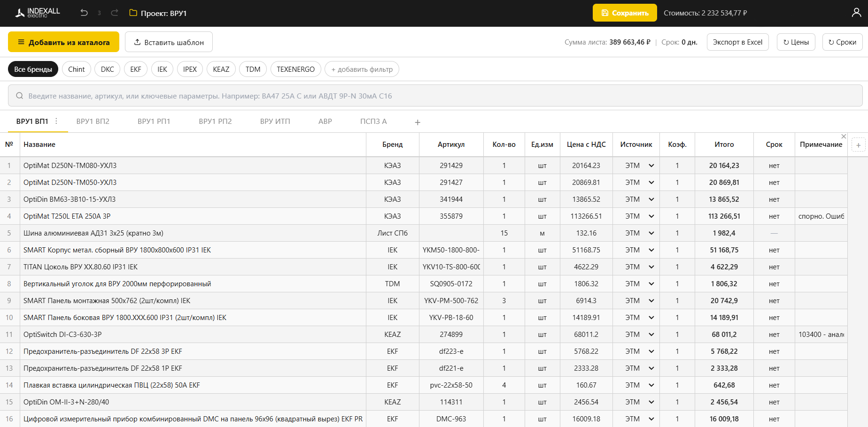Filter by Chint brand
The width and height of the screenshot is (868, 427).
coord(76,69)
